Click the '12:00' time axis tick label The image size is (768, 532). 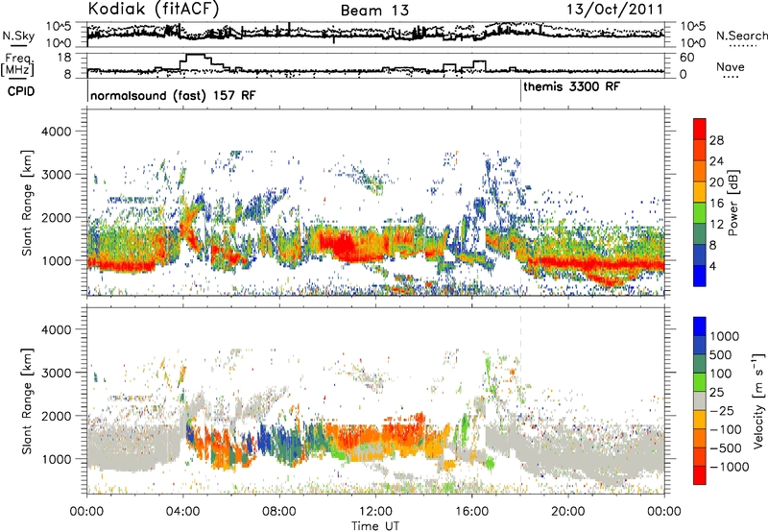[375, 512]
